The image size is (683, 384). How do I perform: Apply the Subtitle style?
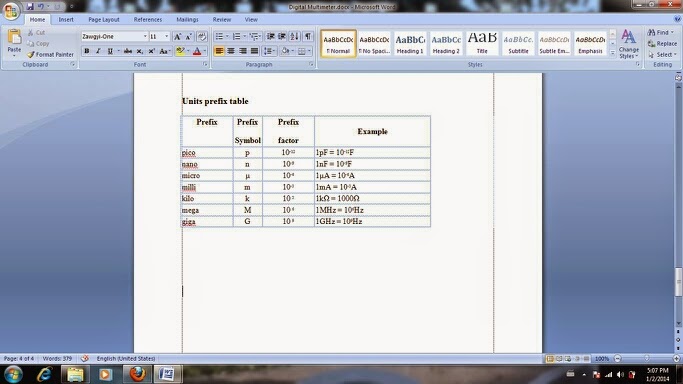[518, 43]
